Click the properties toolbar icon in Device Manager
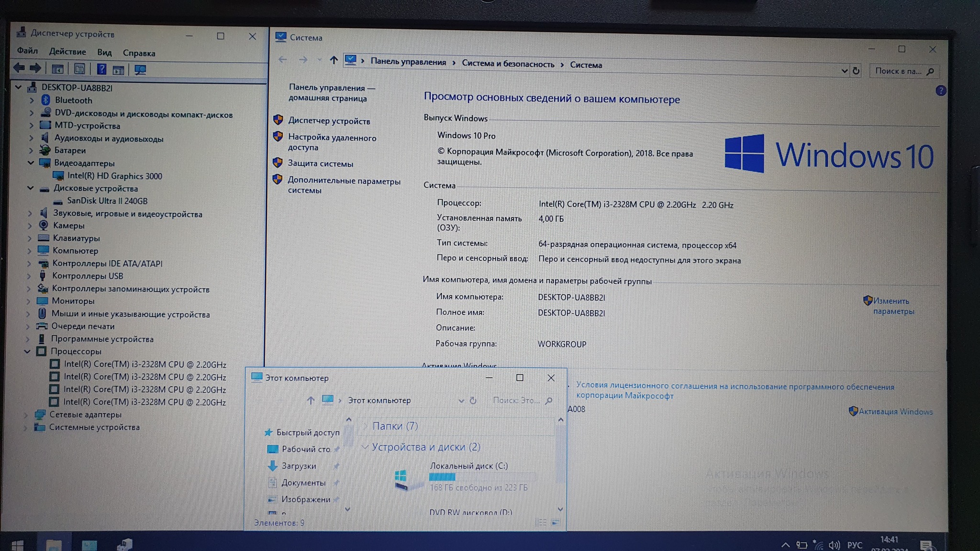Viewport: 980px width, 551px height. pos(79,69)
